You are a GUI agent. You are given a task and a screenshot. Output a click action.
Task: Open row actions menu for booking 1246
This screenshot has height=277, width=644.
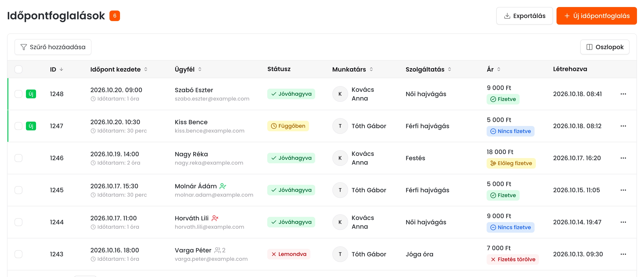[x=623, y=158]
